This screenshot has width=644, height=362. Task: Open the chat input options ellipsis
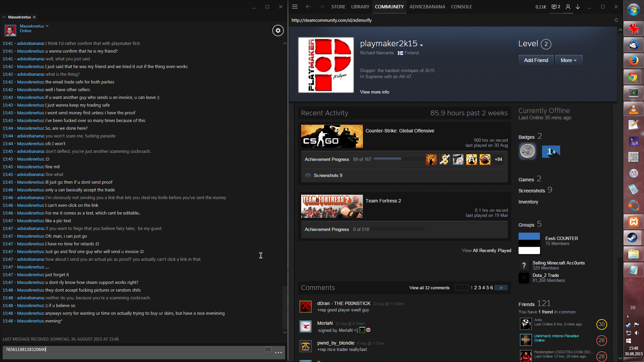[278, 353]
